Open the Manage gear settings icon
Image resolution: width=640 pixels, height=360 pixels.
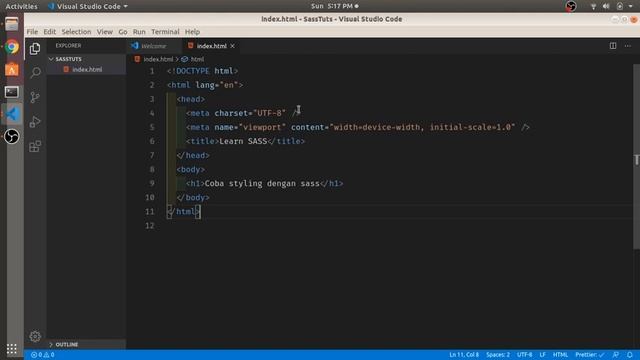35,336
